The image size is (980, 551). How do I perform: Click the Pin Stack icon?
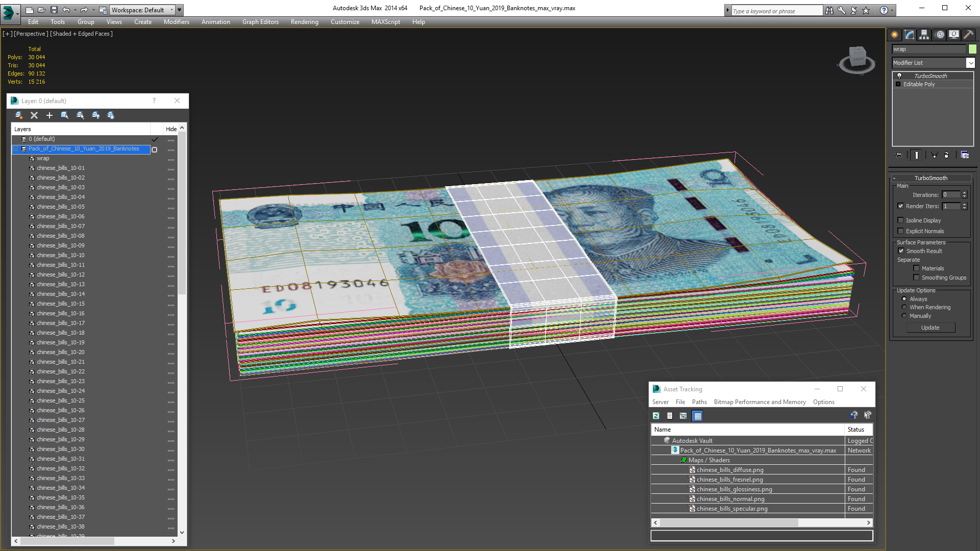pyautogui.click(x=899, y=155)
